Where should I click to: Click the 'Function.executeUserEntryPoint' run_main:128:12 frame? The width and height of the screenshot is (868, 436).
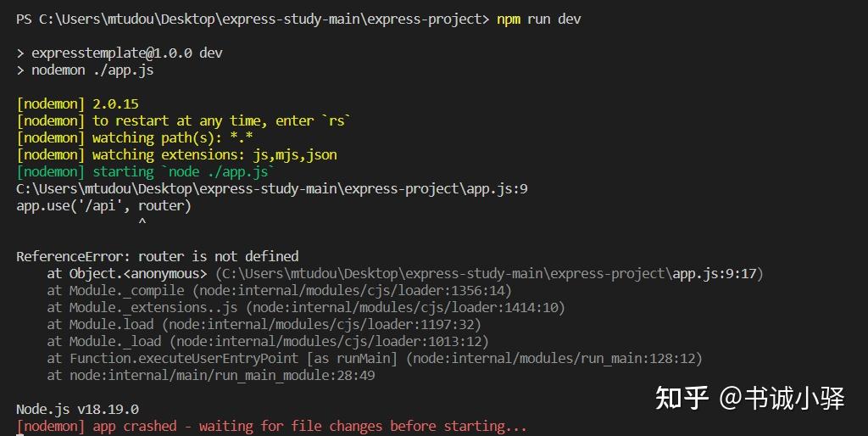coord(374,359)
